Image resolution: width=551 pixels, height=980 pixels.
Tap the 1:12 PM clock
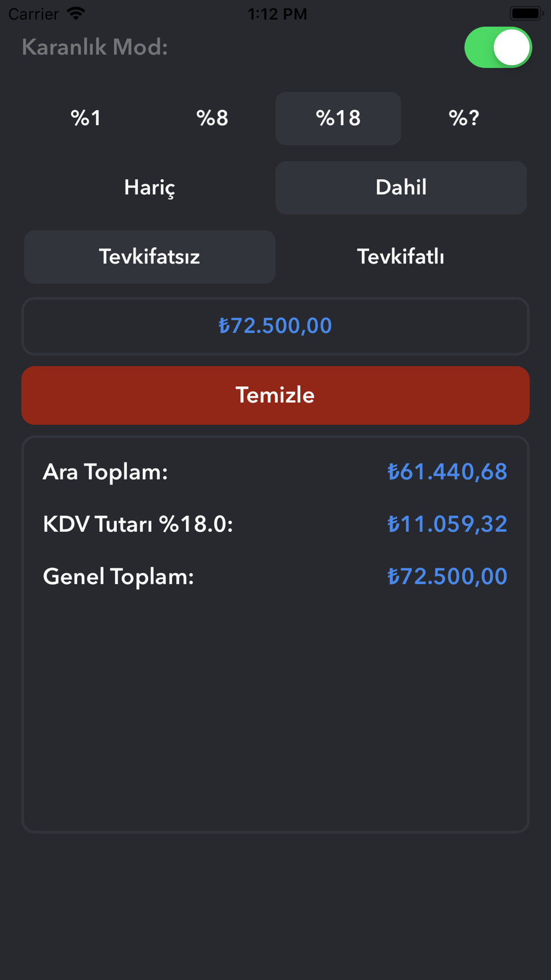point(277,14)
